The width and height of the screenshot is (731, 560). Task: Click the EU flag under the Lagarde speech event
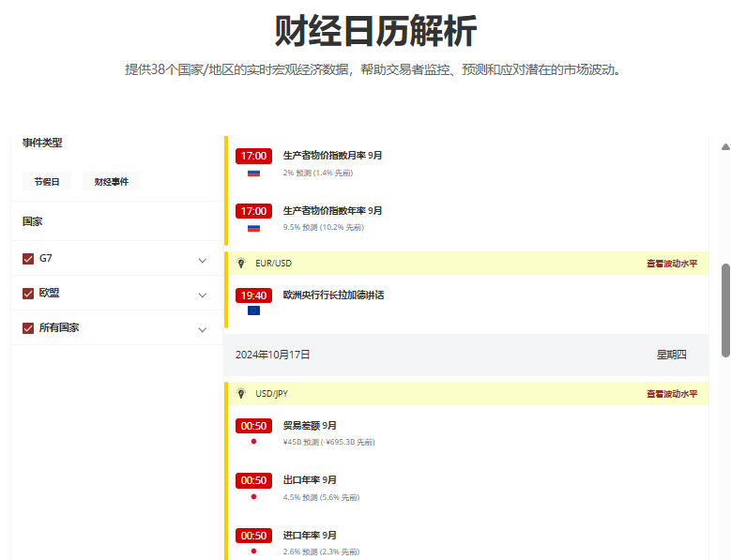tap(253, 310)
